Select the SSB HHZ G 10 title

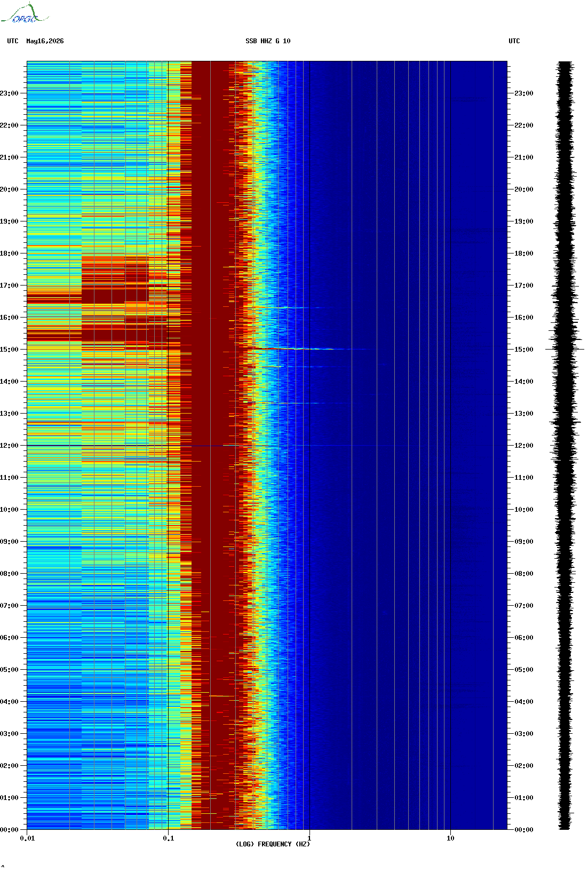[268, 41]
